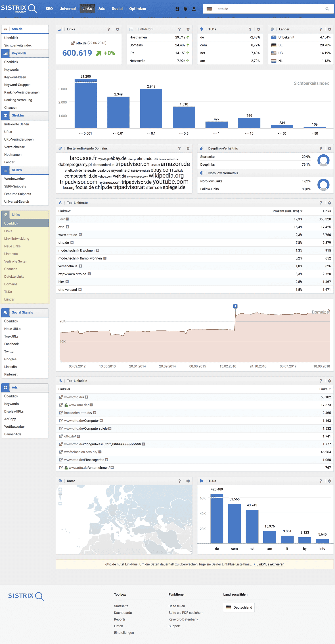Click the www.otto.de/unternehmen/ link target
This screenshot has height=644, width=335.
[x=89, y=467]
